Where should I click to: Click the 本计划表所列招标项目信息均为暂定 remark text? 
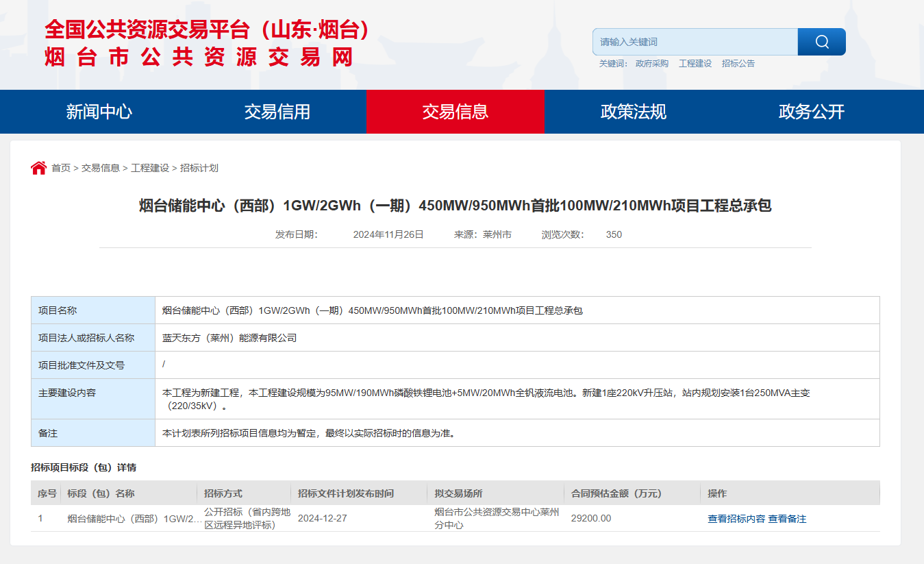[309, 433]
